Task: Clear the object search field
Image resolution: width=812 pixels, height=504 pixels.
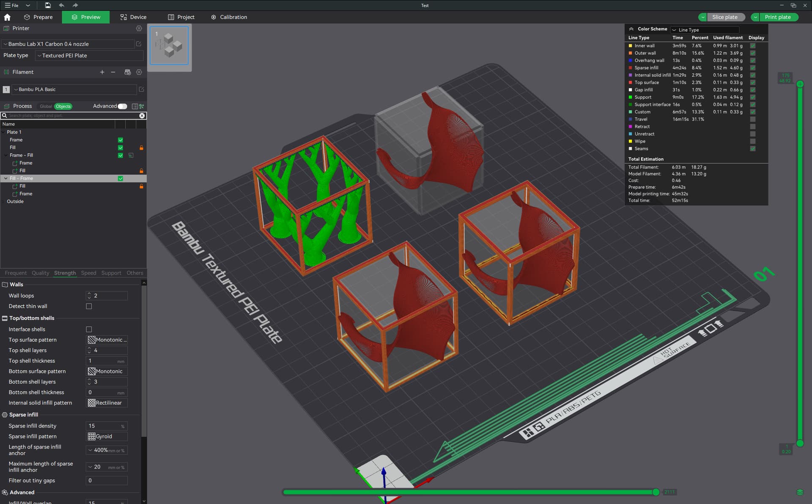Action: (x=142, y=115)
